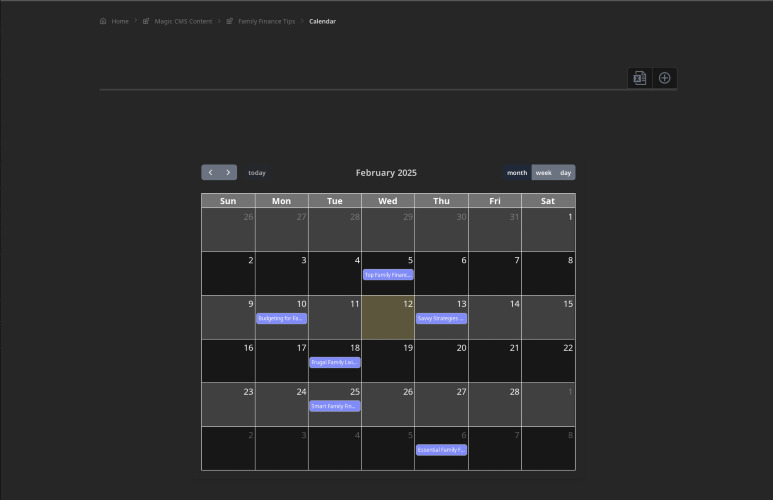Select day number 11
773x500 pixels.
click(354, 304)
